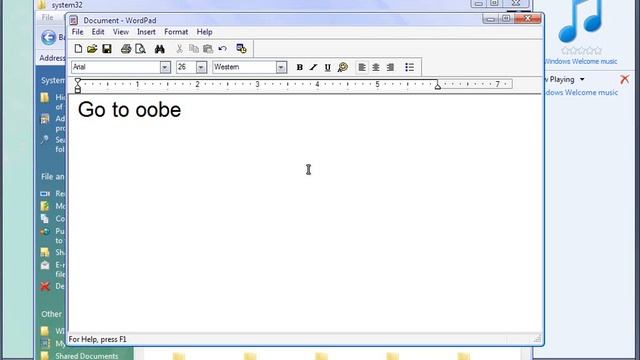Open the Format menu
Screen dimensions: 640x360
(176, 32)
